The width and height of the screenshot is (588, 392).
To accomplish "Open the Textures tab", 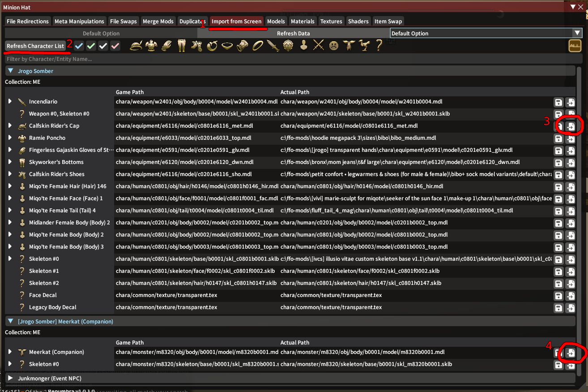I will coord(331,21).
